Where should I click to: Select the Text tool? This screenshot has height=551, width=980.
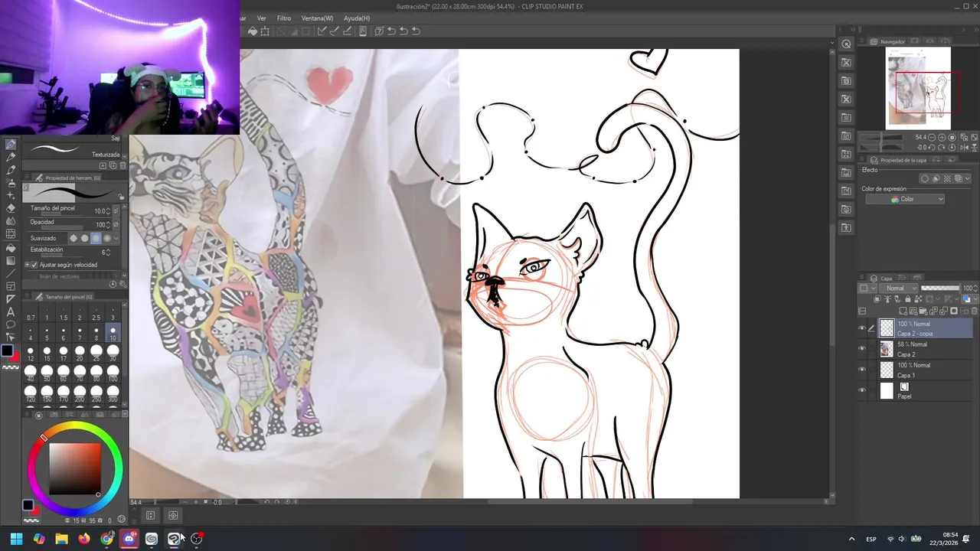(11, 311)
